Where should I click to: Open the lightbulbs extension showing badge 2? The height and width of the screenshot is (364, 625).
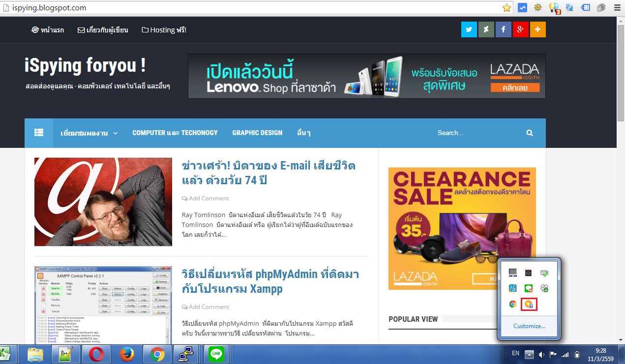(554, 7)
